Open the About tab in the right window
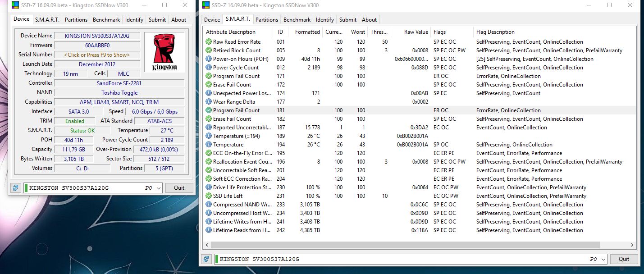Viewport: 644px width, 274px height. (x=369, y=20)
